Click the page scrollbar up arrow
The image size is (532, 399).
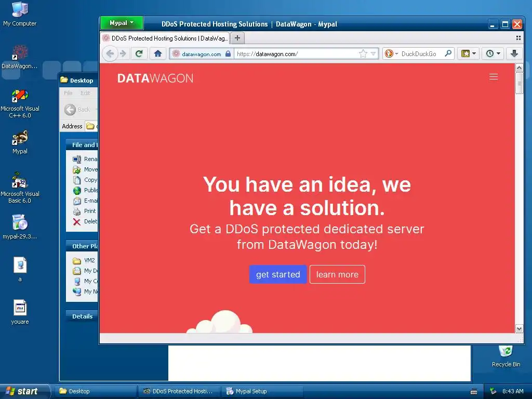pos(519,68)
